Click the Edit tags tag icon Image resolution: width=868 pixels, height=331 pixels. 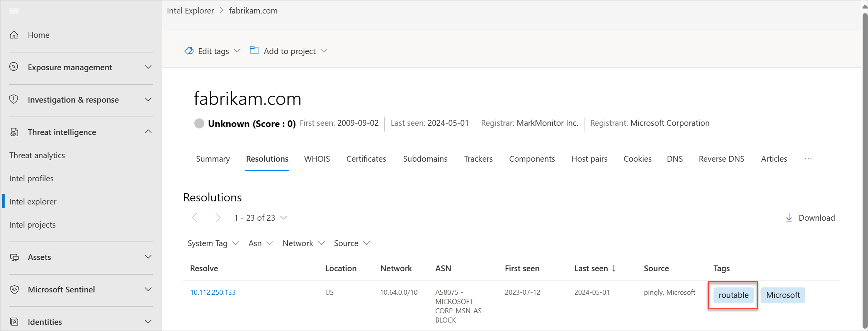pyautogui.click(x=189, y=51)
